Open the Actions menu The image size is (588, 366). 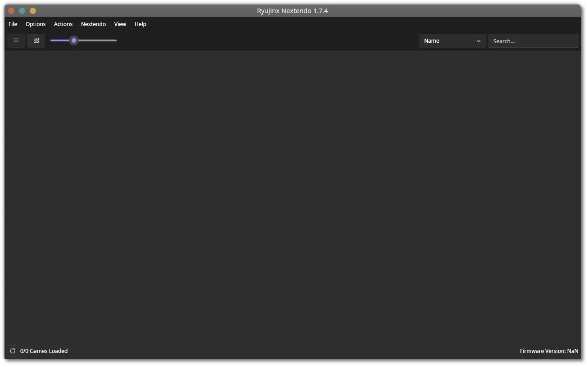[x=63, y=24]
